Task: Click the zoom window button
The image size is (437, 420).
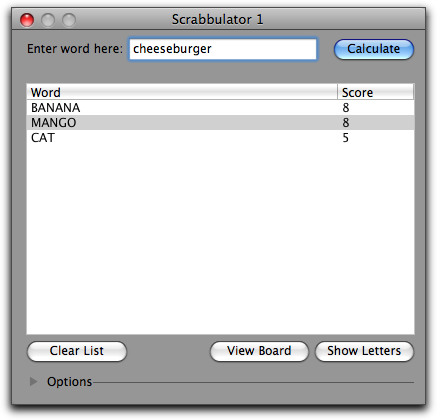Action: point(69,20)
